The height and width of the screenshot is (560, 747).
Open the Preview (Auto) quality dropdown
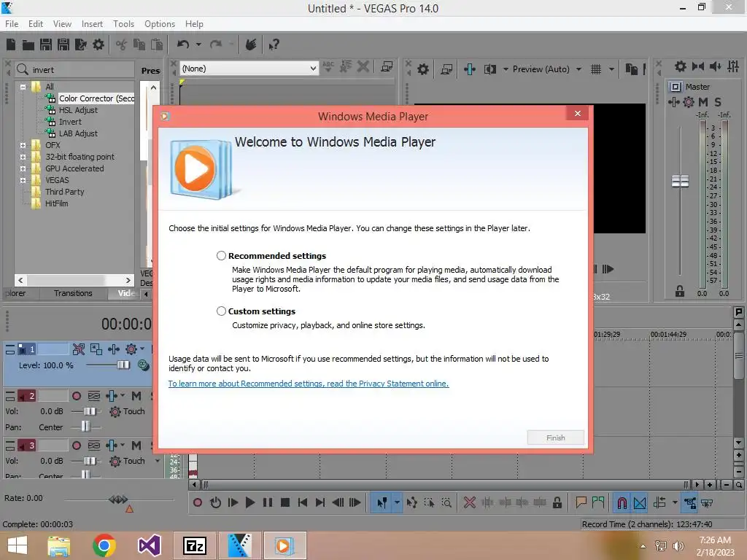[578, 69]
